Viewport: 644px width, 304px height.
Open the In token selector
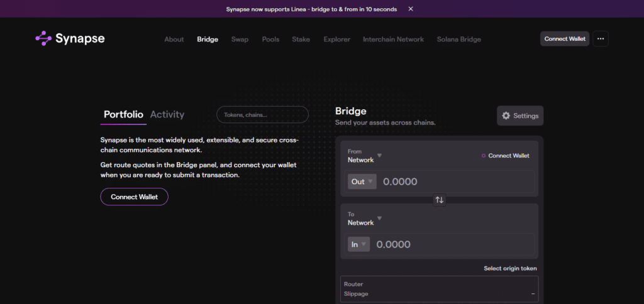click(359, 244)
